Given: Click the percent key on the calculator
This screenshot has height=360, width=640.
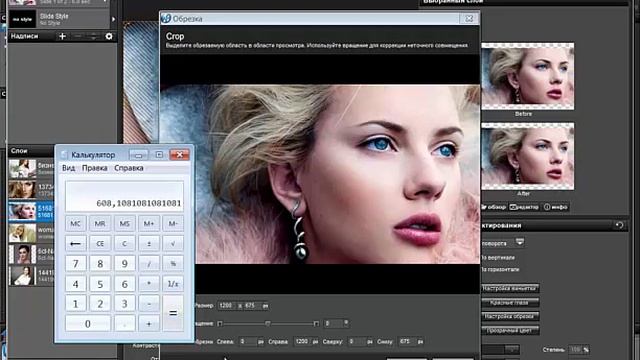Looking at the screenshot, I should pos(173,264).
